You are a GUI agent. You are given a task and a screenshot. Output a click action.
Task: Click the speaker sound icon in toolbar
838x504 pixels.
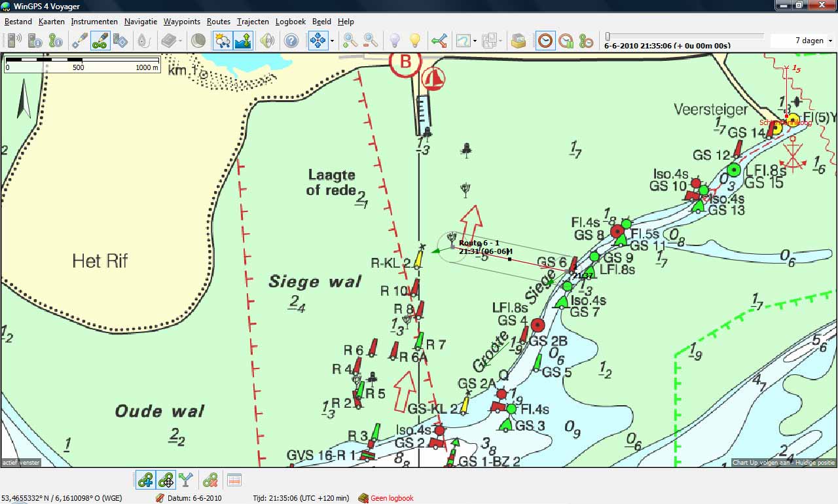[266, 41]
